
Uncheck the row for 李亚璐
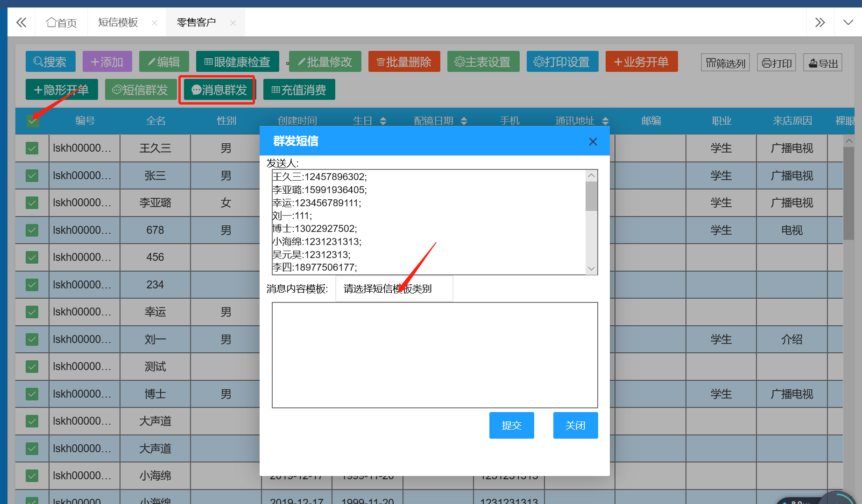coord(32,203)
